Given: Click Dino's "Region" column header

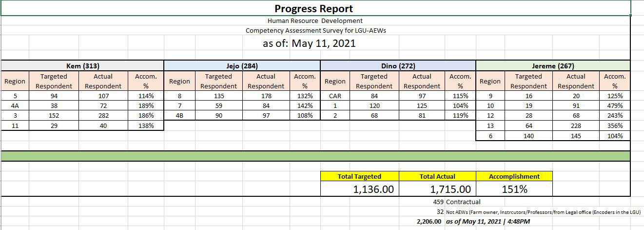Looking at the screenshot, I should (335, 81).
